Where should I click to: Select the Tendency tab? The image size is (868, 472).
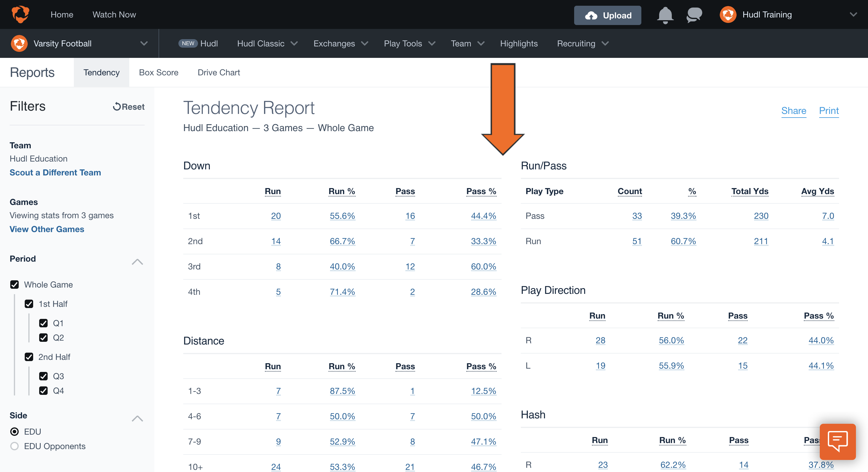(x=102, y=72)
